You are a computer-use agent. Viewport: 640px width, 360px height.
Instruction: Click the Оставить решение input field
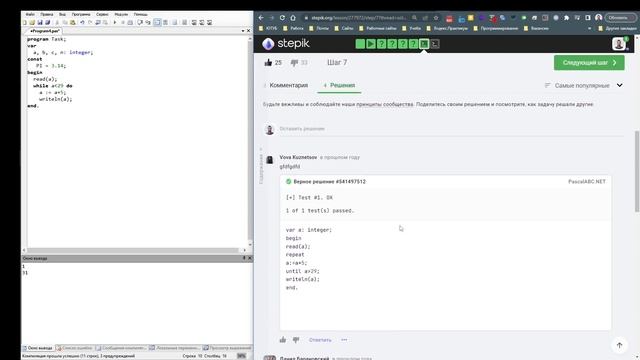pyautogui.click(x=451, y=129)
